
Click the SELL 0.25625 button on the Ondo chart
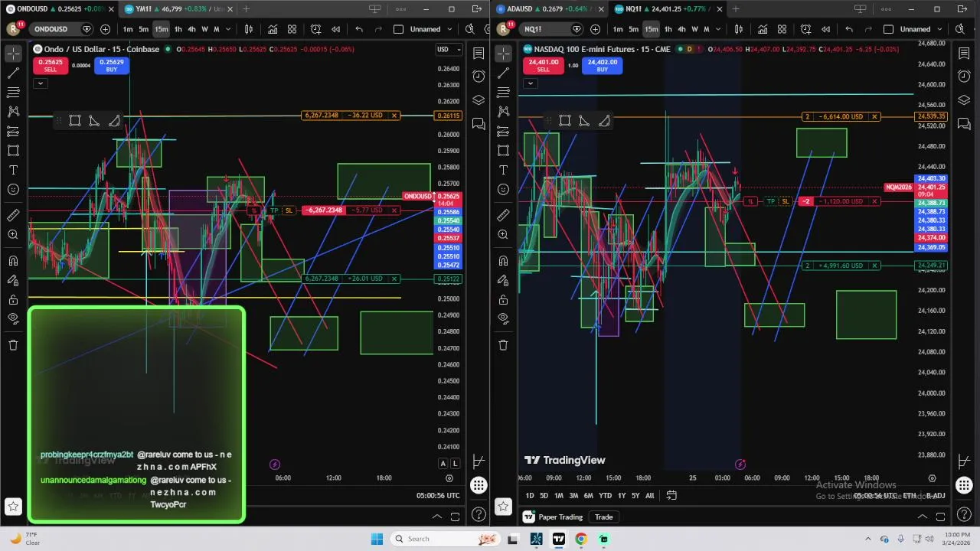point(50,66)
